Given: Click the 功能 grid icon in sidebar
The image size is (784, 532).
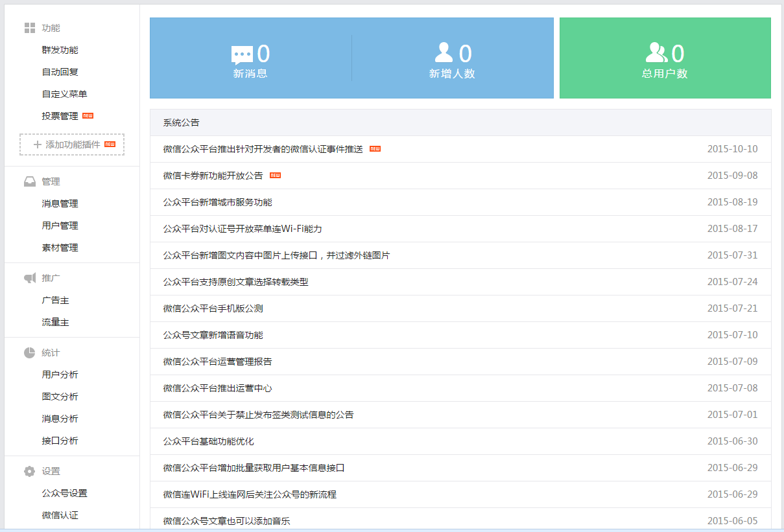Looking at the screenshot, I should (29, 28).
